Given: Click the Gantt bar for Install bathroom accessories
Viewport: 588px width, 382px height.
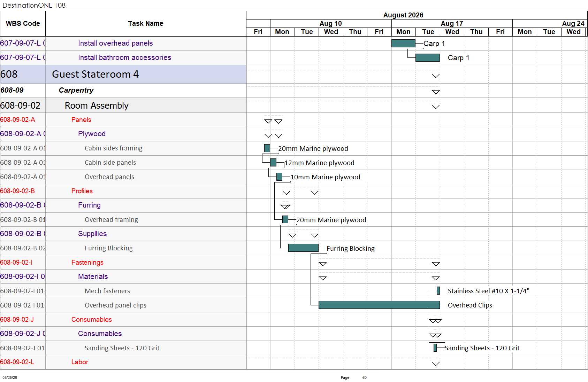Looking at the screenshot, I should tap(428, 57).
